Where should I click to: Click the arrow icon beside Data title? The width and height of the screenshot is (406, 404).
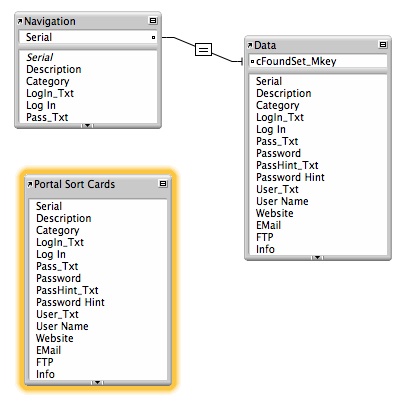click(x=250, y=45)
